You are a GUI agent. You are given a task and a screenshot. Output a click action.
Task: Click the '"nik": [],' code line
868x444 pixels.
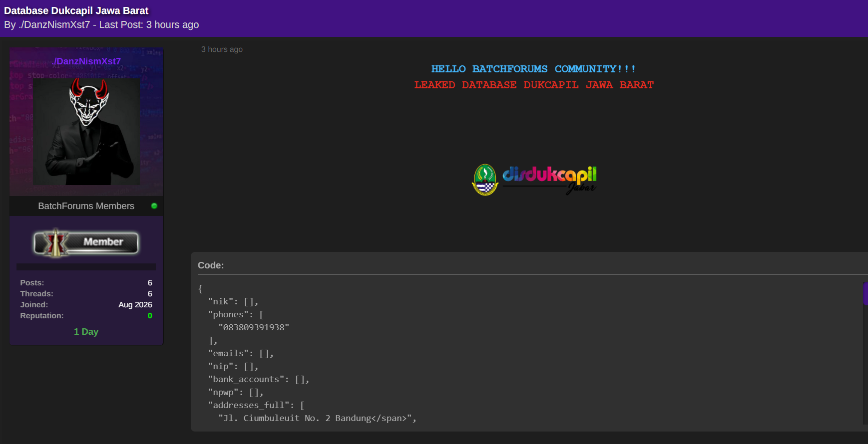233,301
